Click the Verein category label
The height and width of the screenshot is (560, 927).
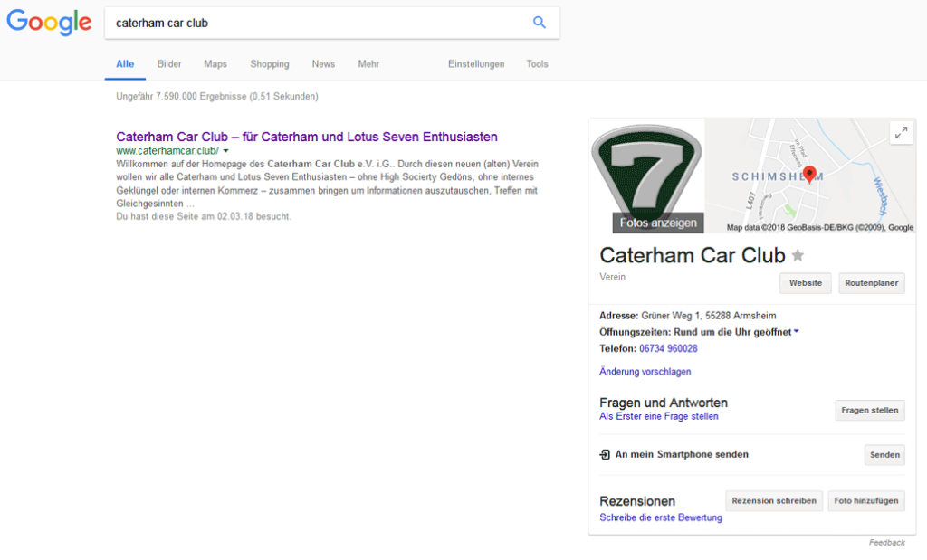coord(613,277)
